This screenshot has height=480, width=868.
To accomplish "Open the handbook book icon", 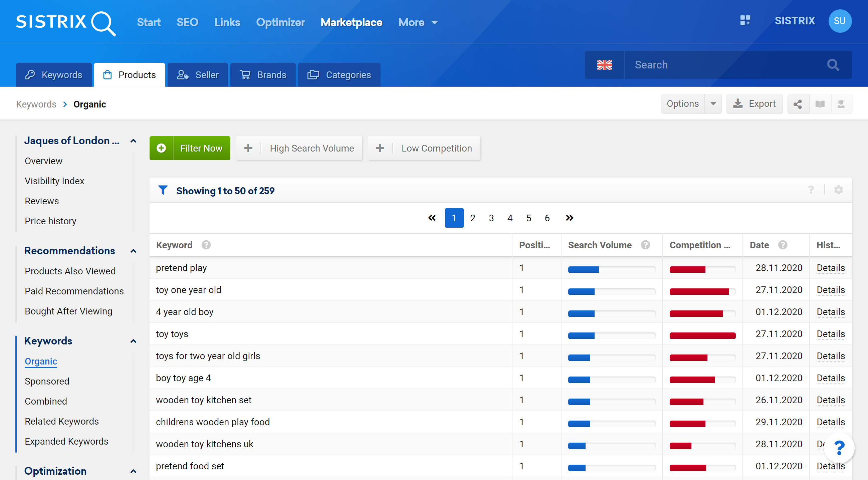I will pos(820,104).
